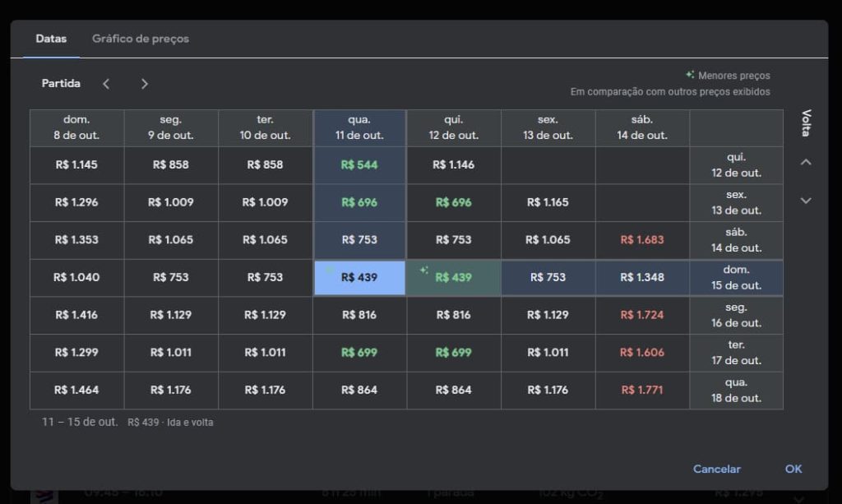Image resolution: width=842 pixels, height=504 pixels.
Task: Select R$ 696 fare departing qui. 12 out.
Action: (454, 203)
